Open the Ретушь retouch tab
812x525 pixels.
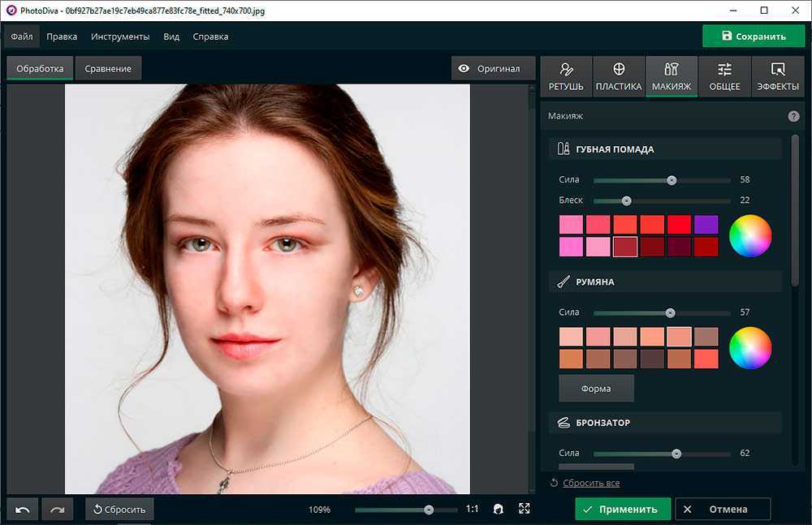[x=566, y=76]
